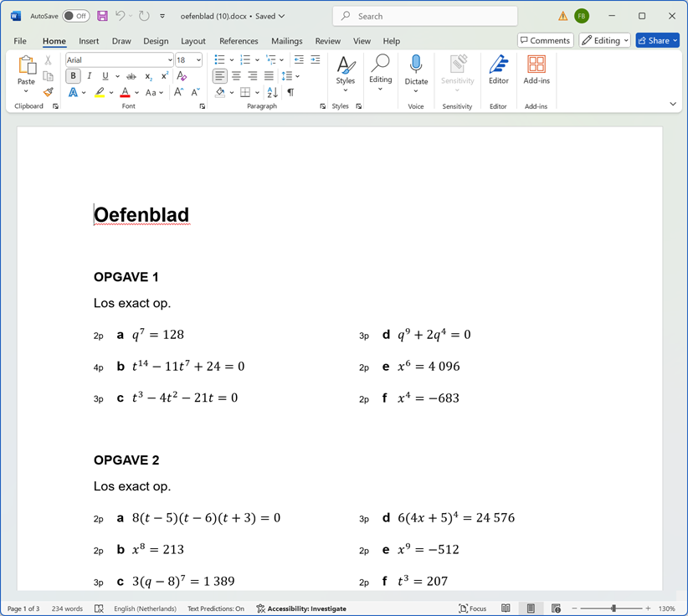The height and width of the screenshot is (616, 688).
Task: Increase font size with the Grow Font icon
Action: pyautogui.click(x=178, y=92)
